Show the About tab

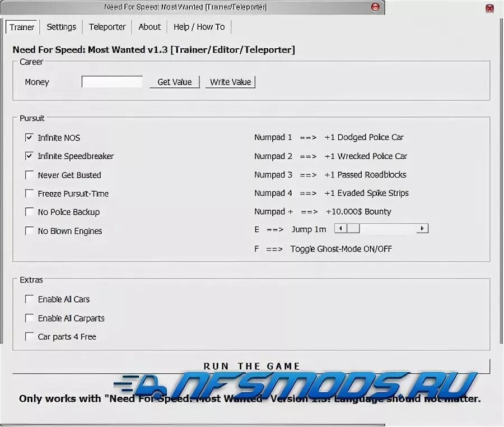150,27
